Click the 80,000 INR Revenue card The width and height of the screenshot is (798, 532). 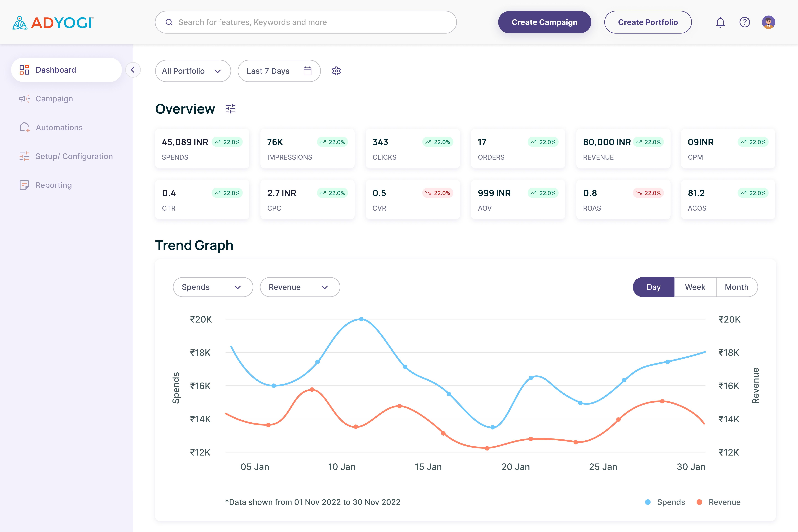tap(623, 149)
